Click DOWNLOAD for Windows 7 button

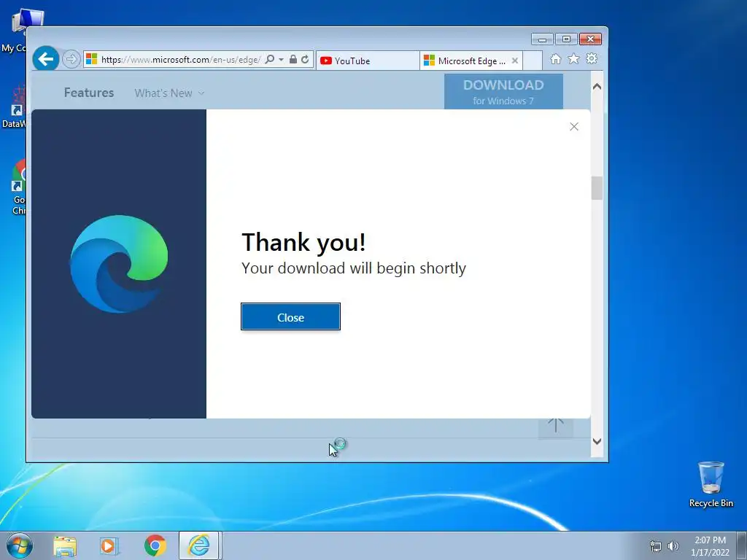point(503,91)
